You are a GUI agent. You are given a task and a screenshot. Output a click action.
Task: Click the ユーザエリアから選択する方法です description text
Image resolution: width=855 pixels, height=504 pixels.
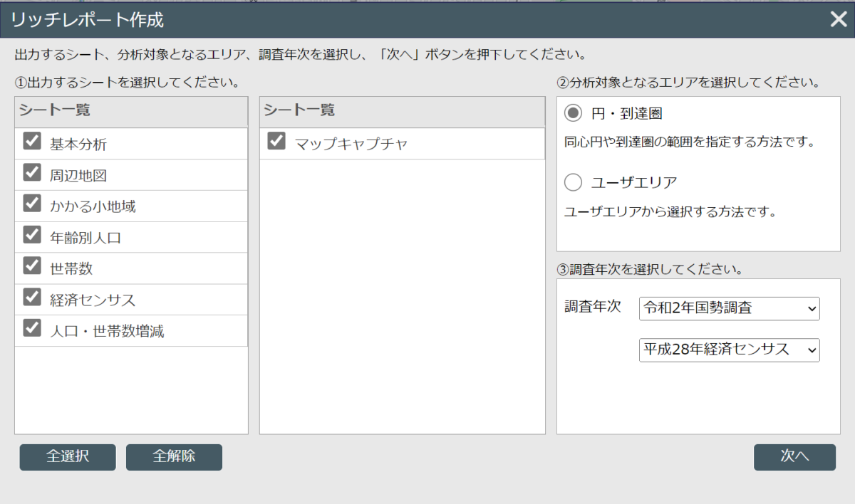(x=669, y=212)
